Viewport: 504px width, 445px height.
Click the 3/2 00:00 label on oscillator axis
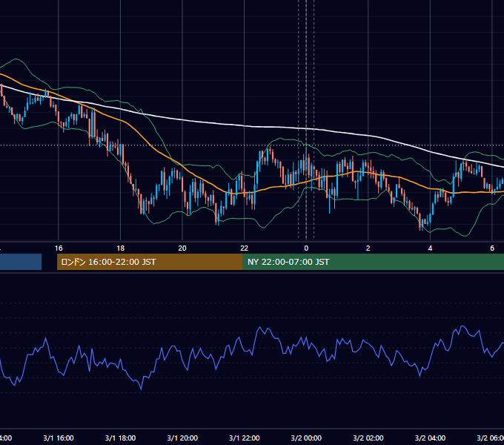(306, 438)
